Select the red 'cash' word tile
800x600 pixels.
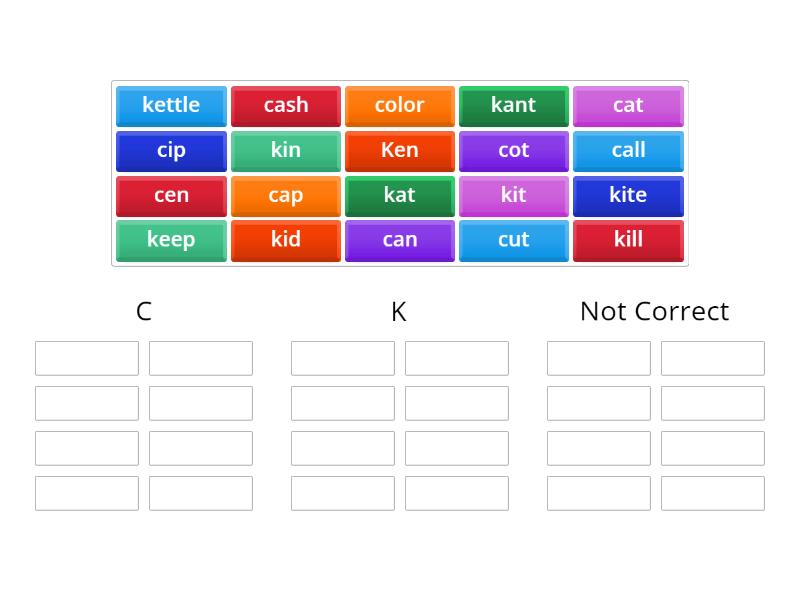286,105
